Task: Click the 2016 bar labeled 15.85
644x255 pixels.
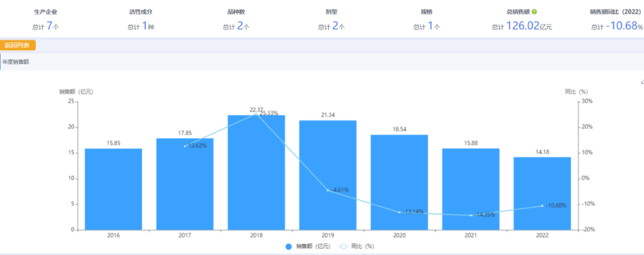Action: click(113, 189)
